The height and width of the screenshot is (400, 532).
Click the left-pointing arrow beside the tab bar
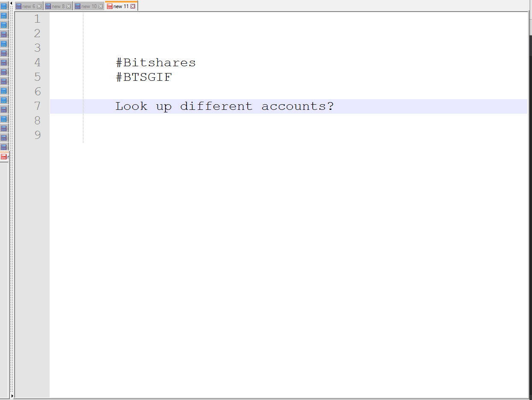point(12,4)
